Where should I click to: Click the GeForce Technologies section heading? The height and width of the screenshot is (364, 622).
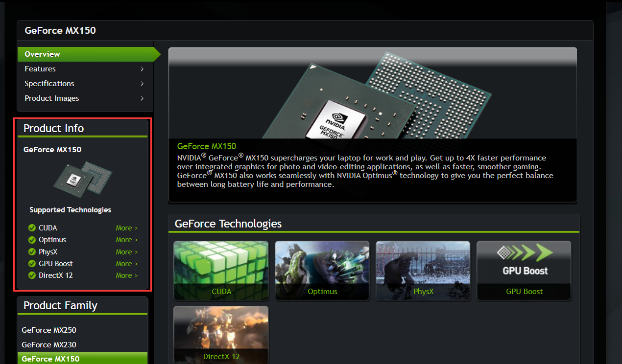coord(228,224)
